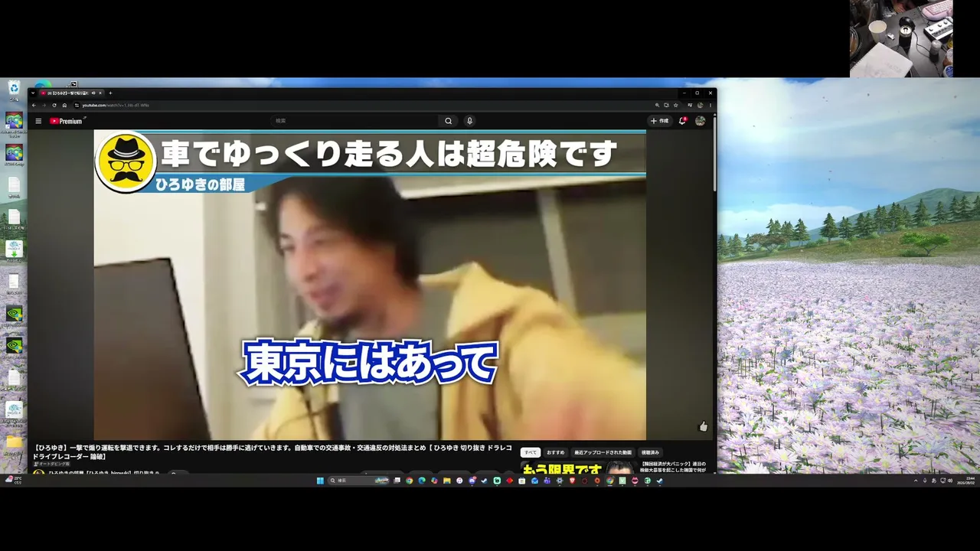Image resolution: width=980 pixels, height=551 pixels.
Task: Open the YouTube account avatar menu
Action: (700, 121)
